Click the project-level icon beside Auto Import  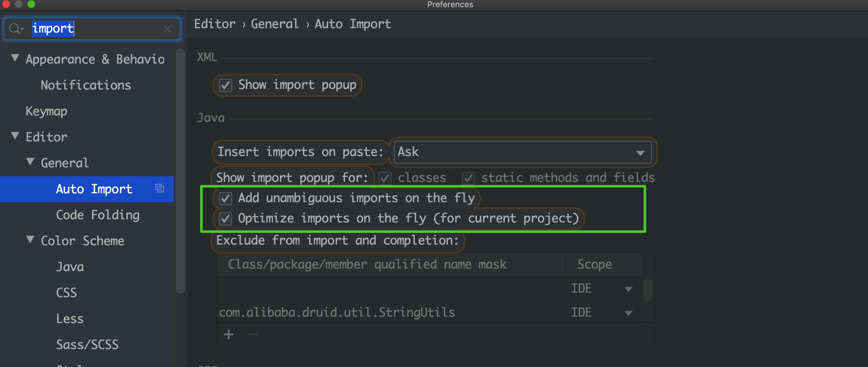159,188
